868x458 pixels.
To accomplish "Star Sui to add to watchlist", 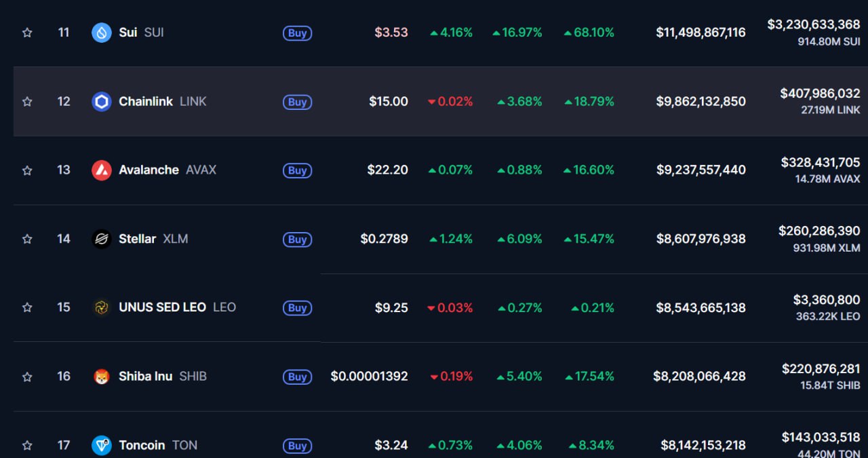I will pos(27,33).
